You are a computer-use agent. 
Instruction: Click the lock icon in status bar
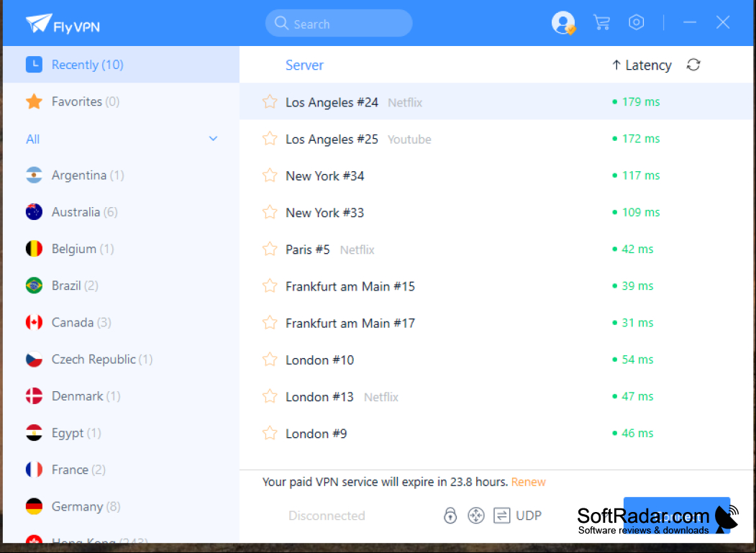450,516
